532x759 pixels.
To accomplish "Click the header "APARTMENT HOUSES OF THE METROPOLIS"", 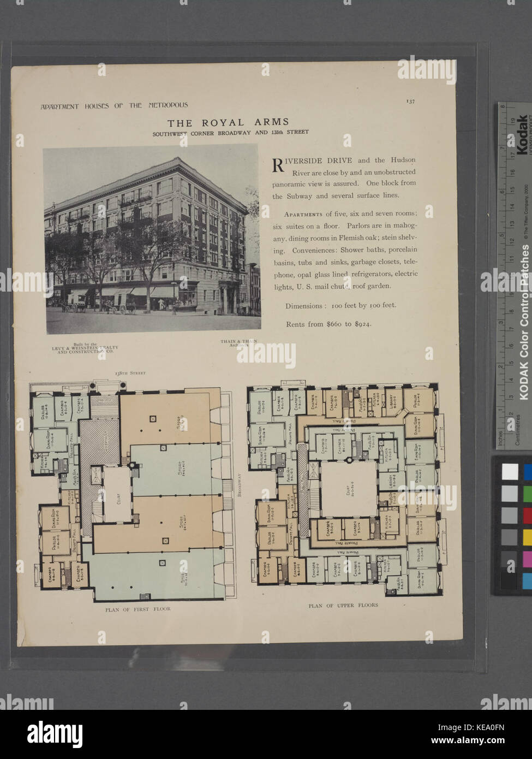I will click(114, 105).
